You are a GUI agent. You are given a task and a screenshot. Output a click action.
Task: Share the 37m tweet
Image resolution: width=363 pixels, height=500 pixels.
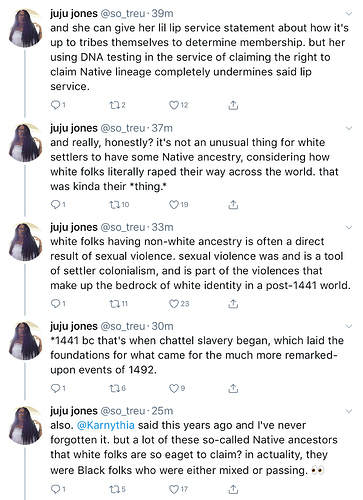coord(233,204)
